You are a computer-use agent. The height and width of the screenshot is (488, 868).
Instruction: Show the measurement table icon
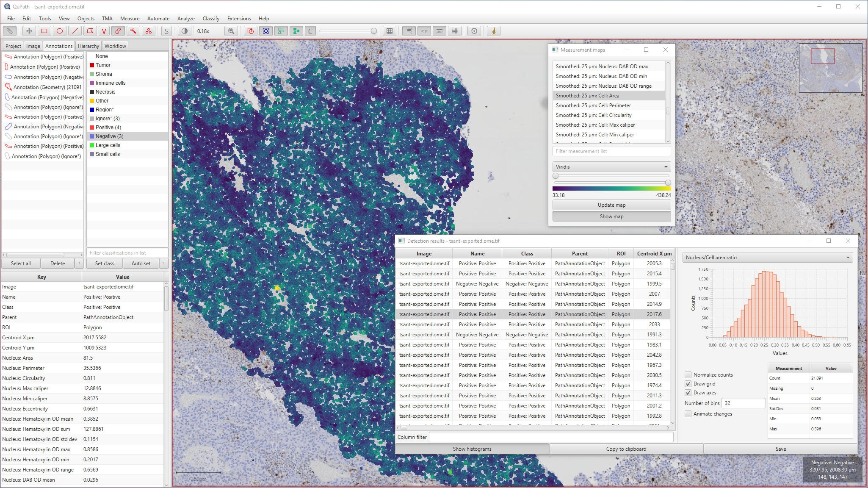(390, 31)
